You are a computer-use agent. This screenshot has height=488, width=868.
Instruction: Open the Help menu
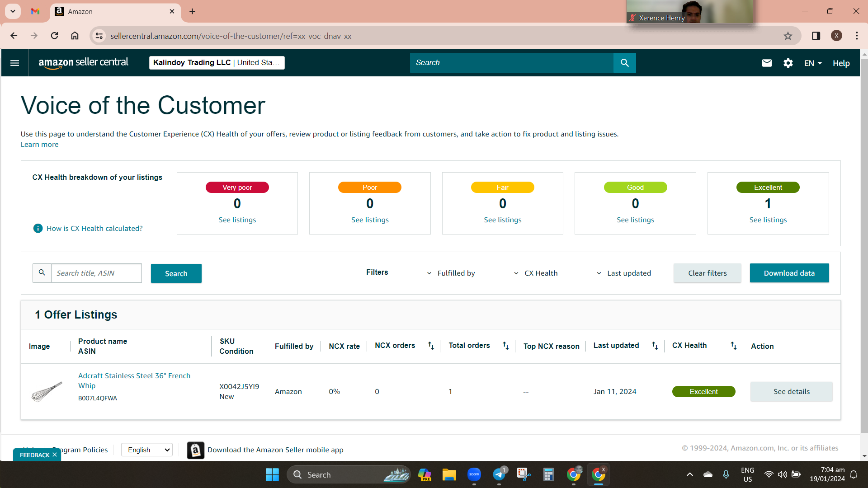click(841, 63)
